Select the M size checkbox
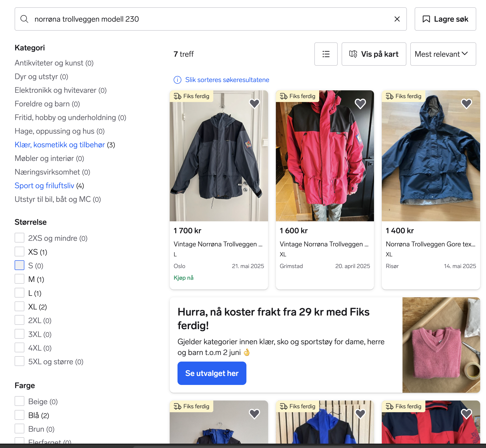Viewport: 486px width, 448px height. coord(19,279)
